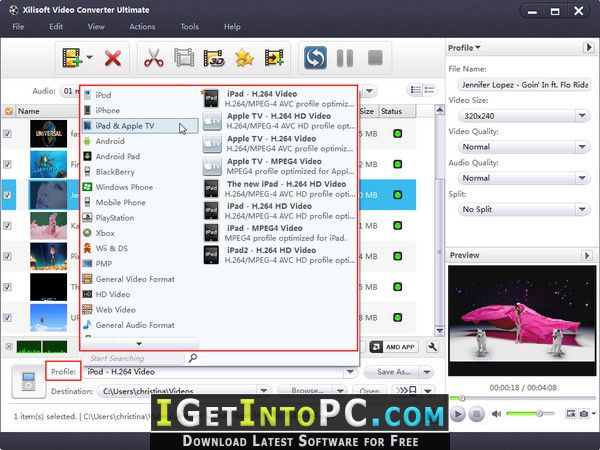Open the Clip scissors tool

click(x=154, y=58)
